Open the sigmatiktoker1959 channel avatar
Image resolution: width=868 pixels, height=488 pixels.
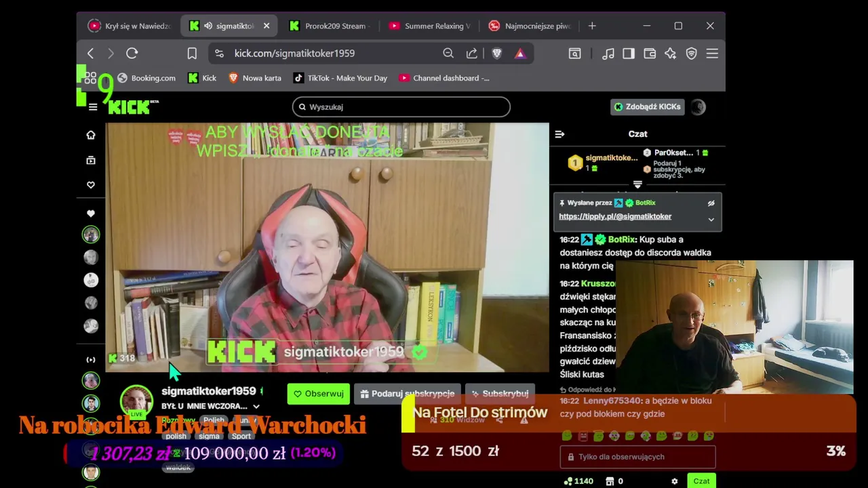tap(136, 401)
